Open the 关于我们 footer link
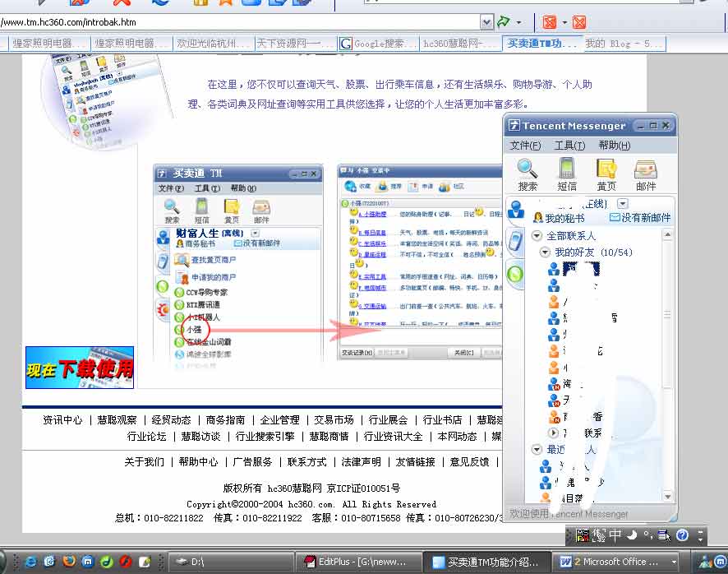 click(x=144, y=462)
